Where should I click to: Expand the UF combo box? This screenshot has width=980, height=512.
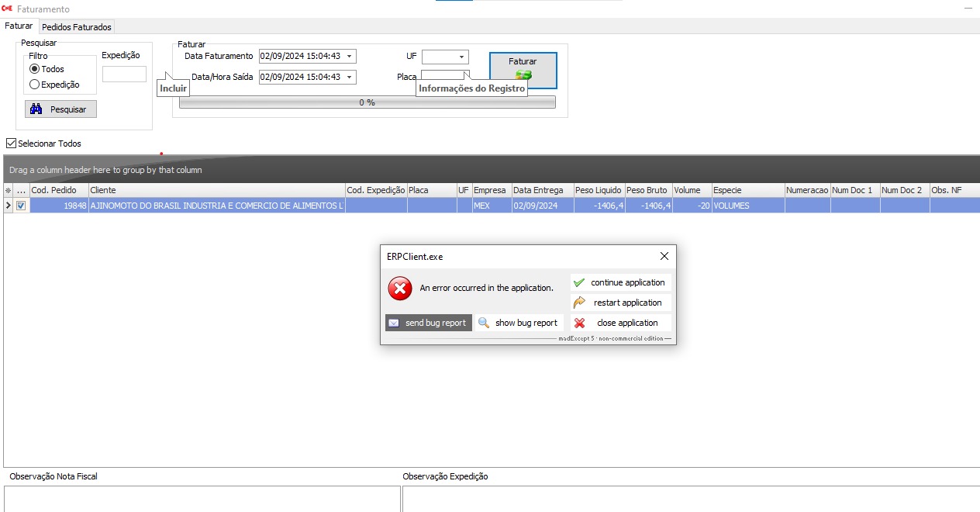click(462, 57)
